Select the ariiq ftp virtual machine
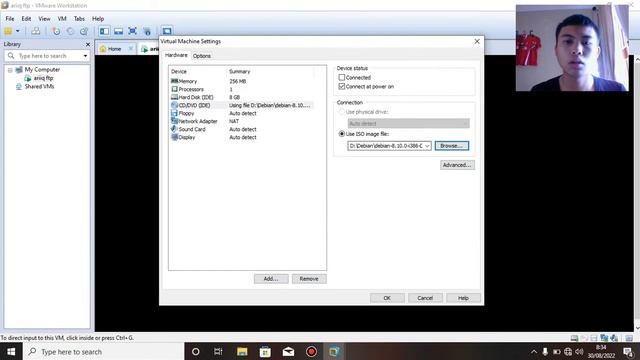Screen dimensions: 640x360 [43, 78]
